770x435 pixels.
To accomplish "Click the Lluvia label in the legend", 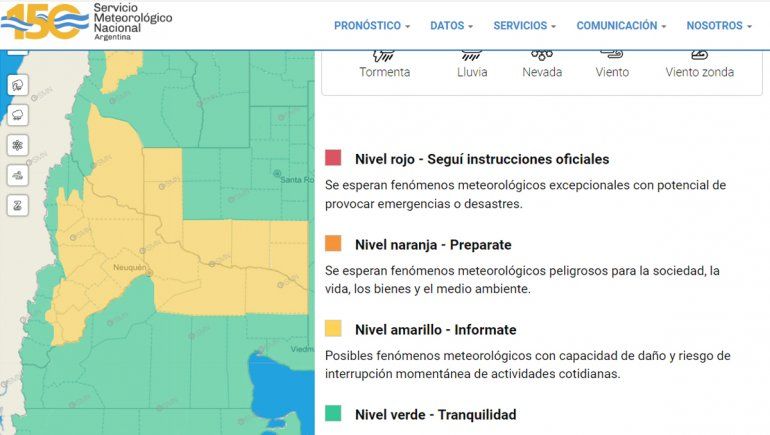I will [472, 72].
